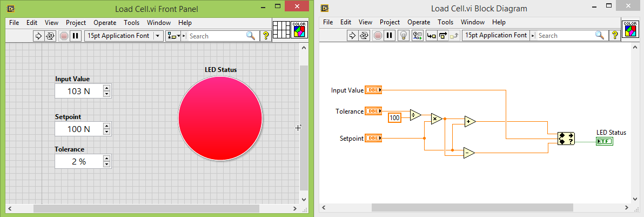This screenshot has width=644, height=217.
Task: Click Step Into button in Block Diagram
Action: click(x=431, y=35)
